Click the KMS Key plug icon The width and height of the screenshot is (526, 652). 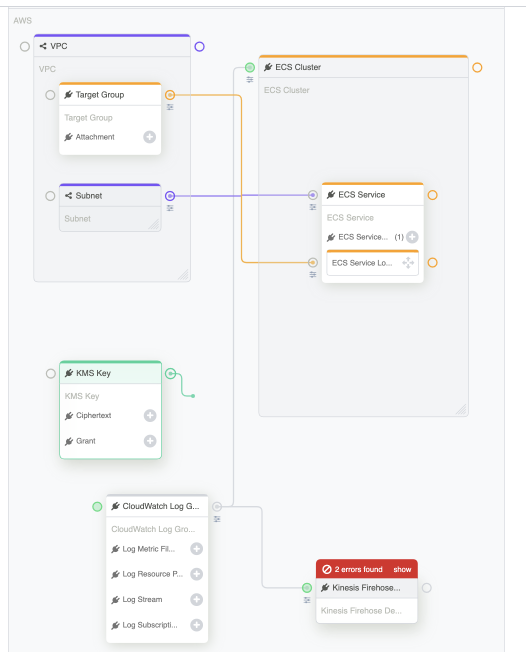(x=69, y=373)
